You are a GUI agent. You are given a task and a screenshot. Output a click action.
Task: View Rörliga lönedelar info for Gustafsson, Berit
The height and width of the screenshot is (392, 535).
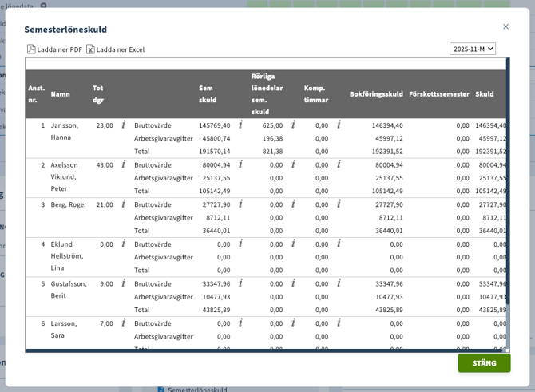pos(293,283)
